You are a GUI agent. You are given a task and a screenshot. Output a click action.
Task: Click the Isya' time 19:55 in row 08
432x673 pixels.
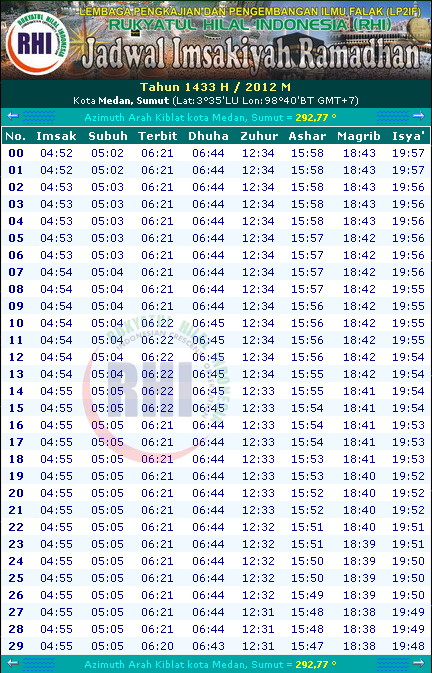click(408, 289)
